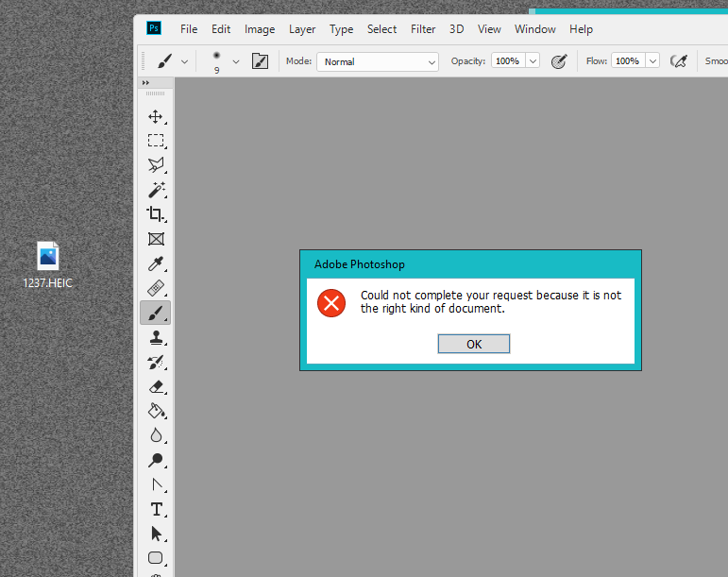
Task: Open the Brush Preset picker arrow
Action: pos(236,61)
